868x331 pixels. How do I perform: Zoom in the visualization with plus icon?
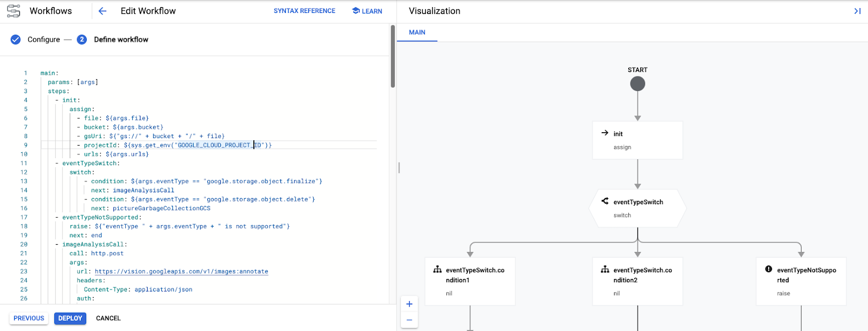coord(410,304)
